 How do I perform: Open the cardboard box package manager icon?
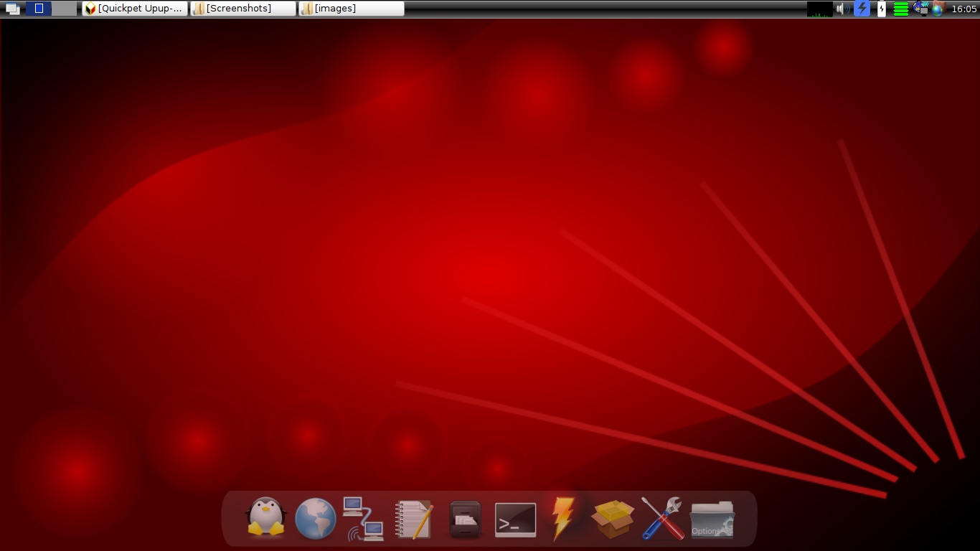point(613,518)
